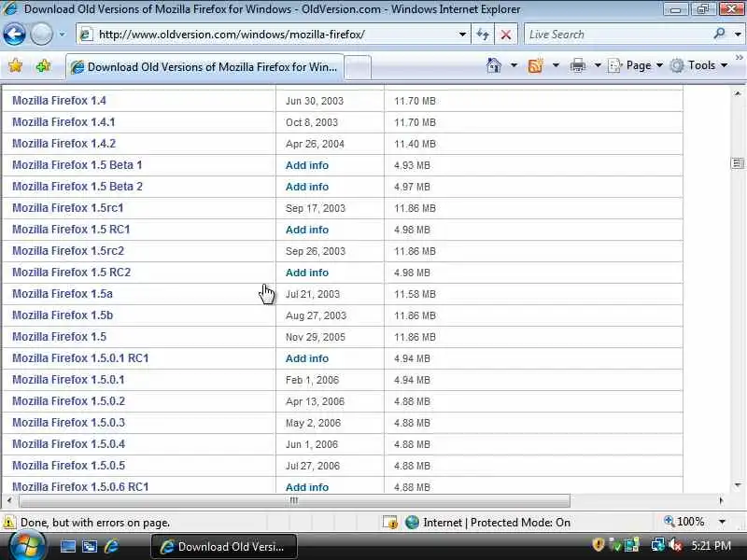Select the date Feb 1, 2006
747x560 pixels.
[312, 380]
